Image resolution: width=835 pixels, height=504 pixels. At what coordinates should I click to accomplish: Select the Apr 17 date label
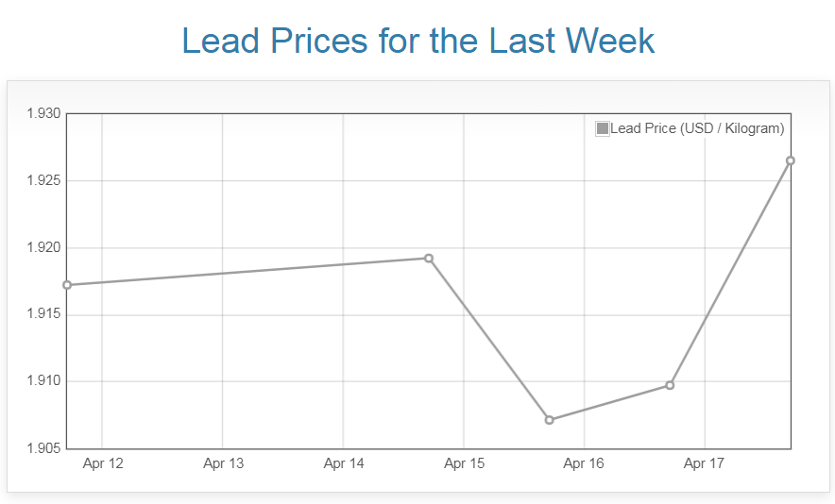pyautogui.click(x=704, y=463)
